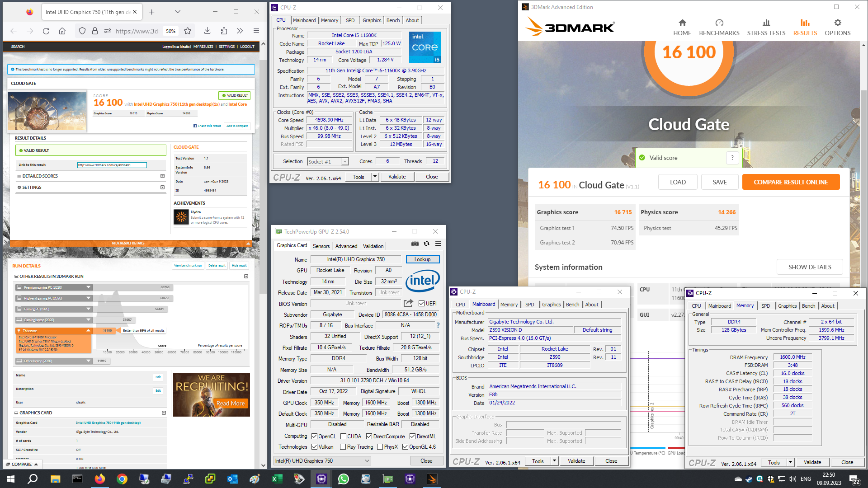The width and height of the screenshot is (868, 488).
Task: Refresh GPU-Z data
Action: [426, 244]
